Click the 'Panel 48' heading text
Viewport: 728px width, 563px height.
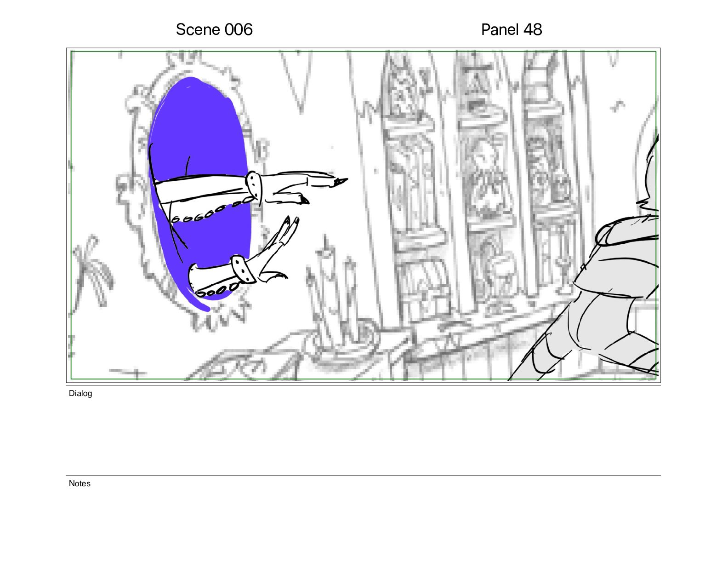(512, 29)
